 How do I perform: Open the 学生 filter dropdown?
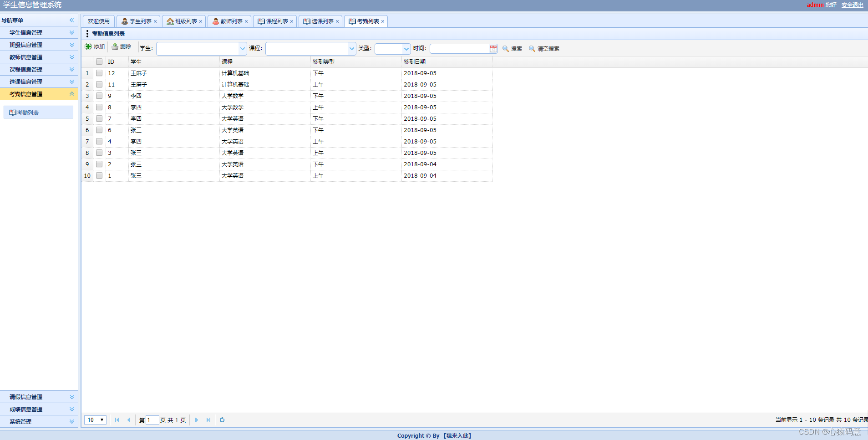point(242,48)
